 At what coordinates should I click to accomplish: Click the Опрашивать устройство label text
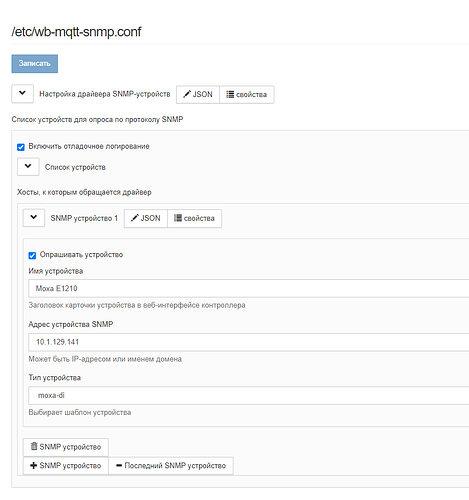[x=81, y=255]
